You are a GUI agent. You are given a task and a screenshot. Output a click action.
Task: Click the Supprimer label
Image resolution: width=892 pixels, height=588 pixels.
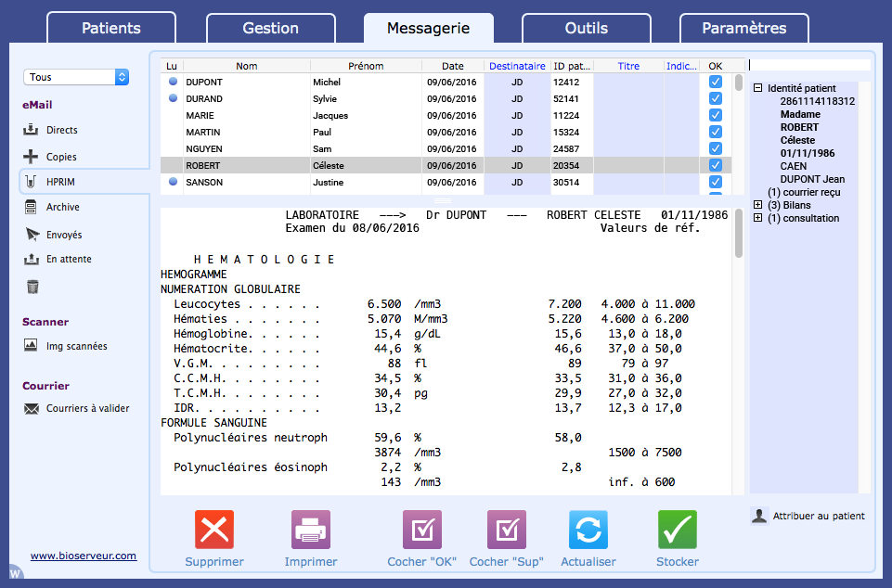click(213, 562)
